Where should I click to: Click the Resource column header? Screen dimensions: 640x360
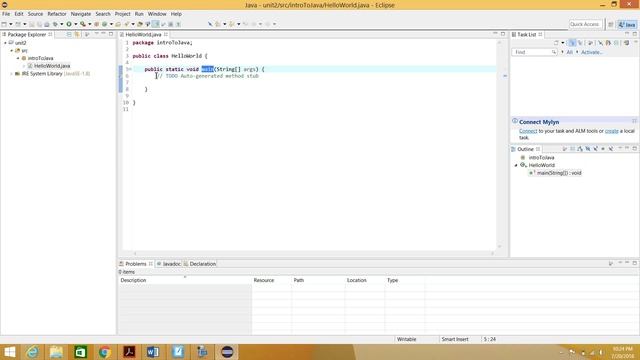pyautogui.click(x=271, y=280)
